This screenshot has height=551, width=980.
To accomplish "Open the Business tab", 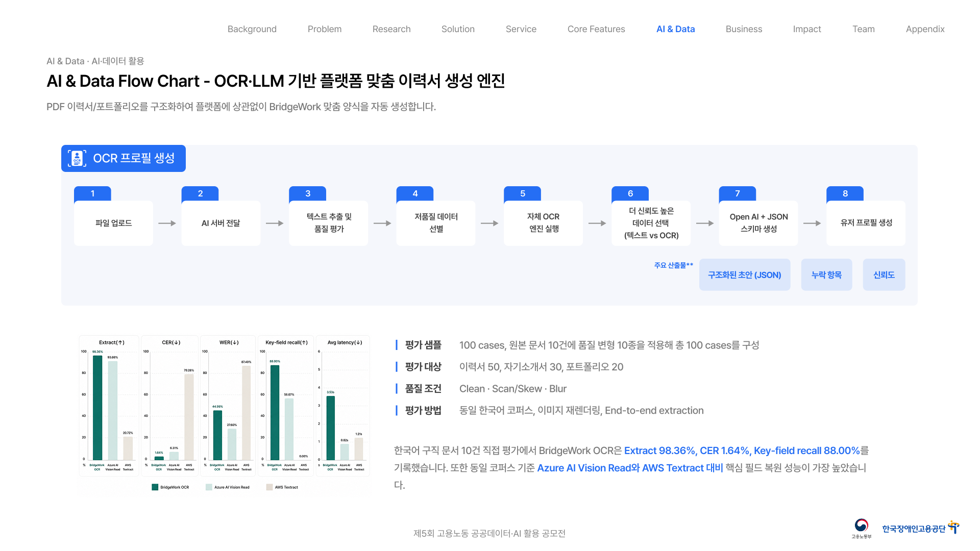I will 744,29.
